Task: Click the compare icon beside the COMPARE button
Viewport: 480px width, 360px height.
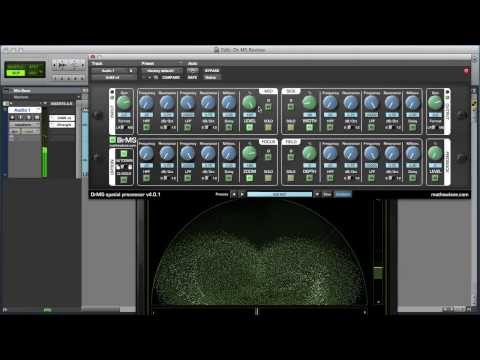Action: pyautogui.click(x=156, y=77)
